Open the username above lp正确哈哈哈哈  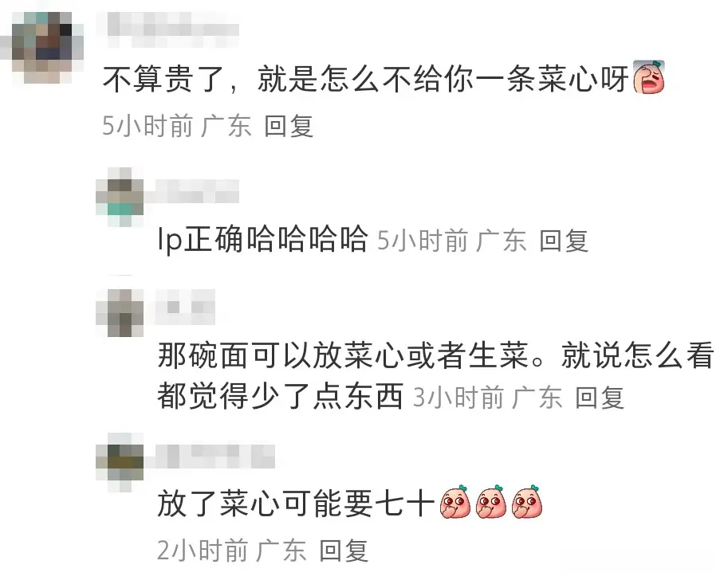[x=191, y=191]
